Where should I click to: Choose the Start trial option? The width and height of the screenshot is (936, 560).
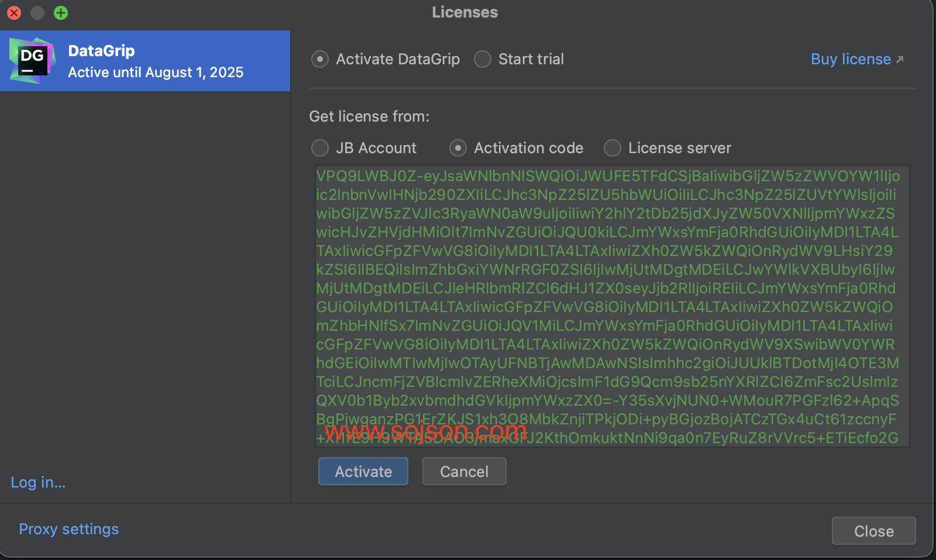483,60
